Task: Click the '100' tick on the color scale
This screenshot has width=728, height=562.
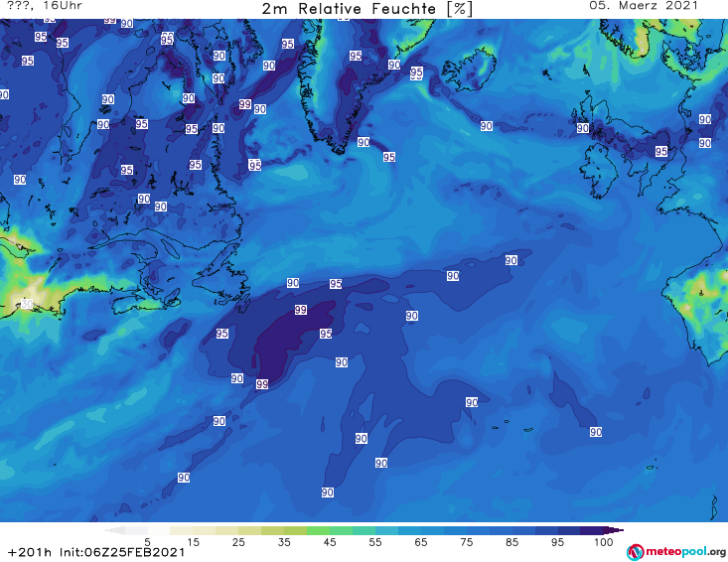Action: point(604,542)
